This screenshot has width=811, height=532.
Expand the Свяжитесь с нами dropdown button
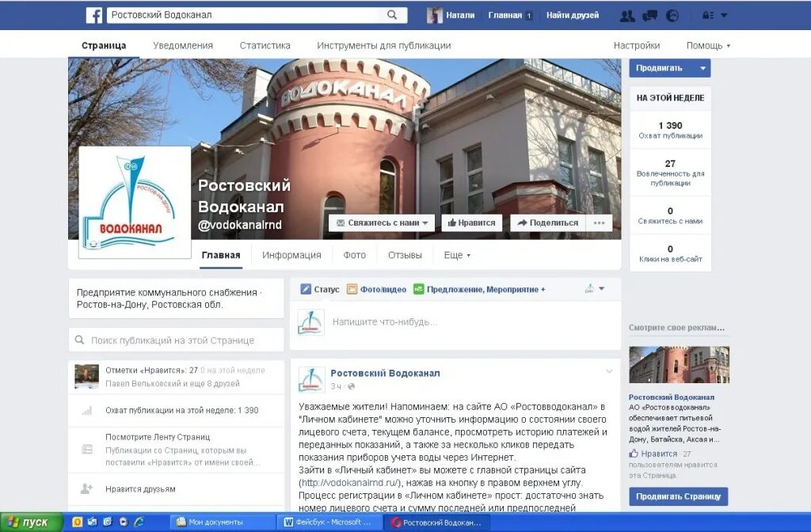382,222
